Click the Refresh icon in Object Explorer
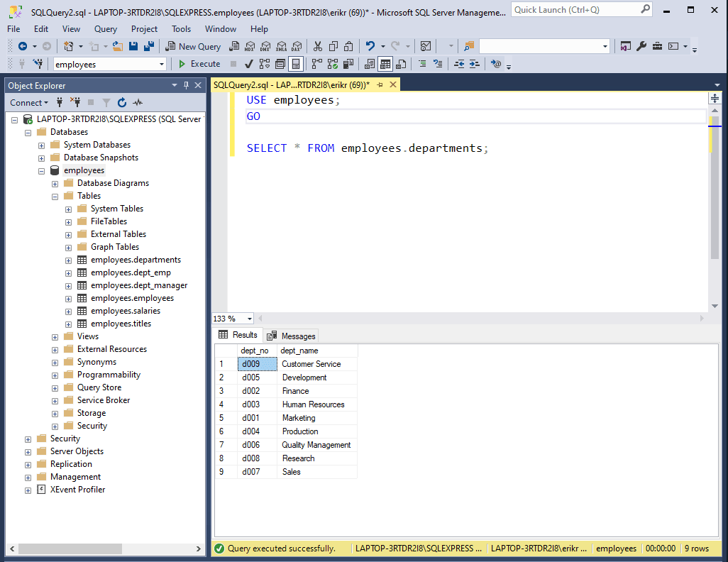 [x=121, y=102]
